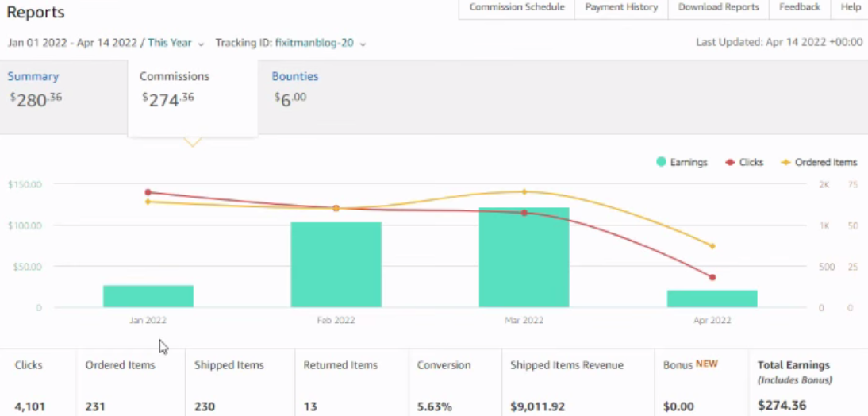Click the Shipped Items Revenue header

coord(567,365)
